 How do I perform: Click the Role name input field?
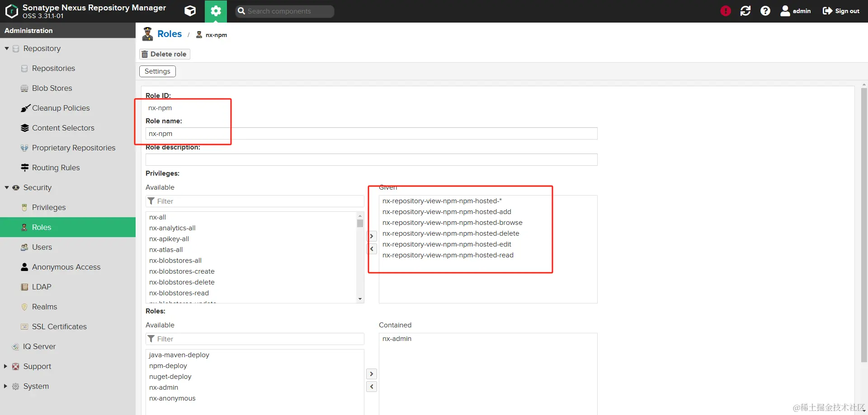pos(371,134)
